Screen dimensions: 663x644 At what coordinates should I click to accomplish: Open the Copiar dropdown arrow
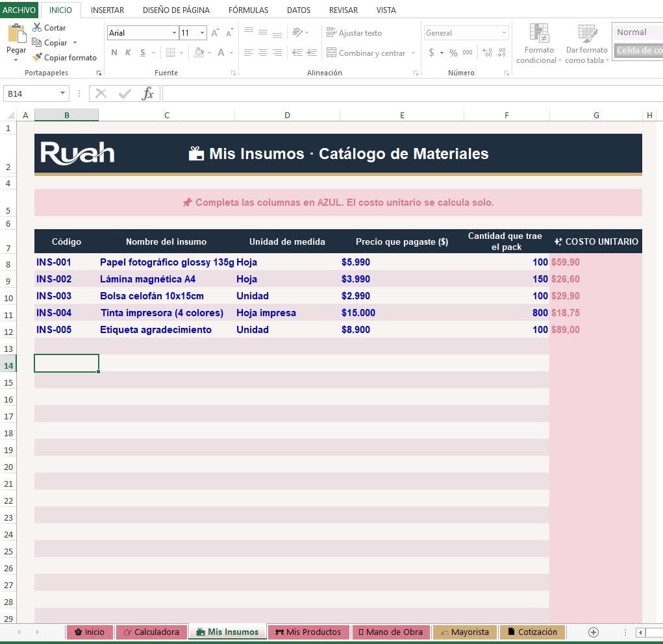[75, 43]
